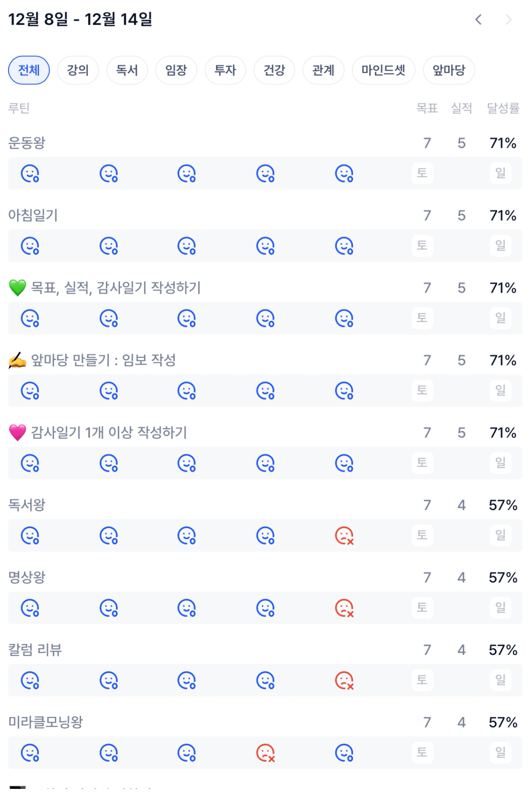Viewport: 532px width, 807px height.
Task: Click the red sad face in 독서왕 row
Action: click(344, 536)
